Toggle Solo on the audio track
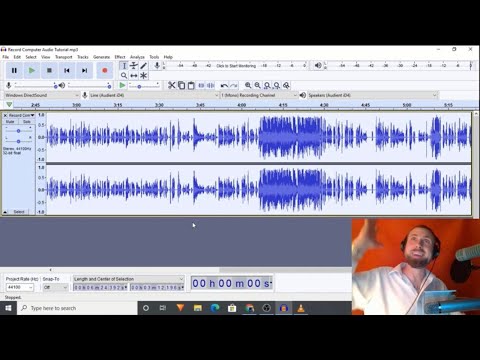 27,122
